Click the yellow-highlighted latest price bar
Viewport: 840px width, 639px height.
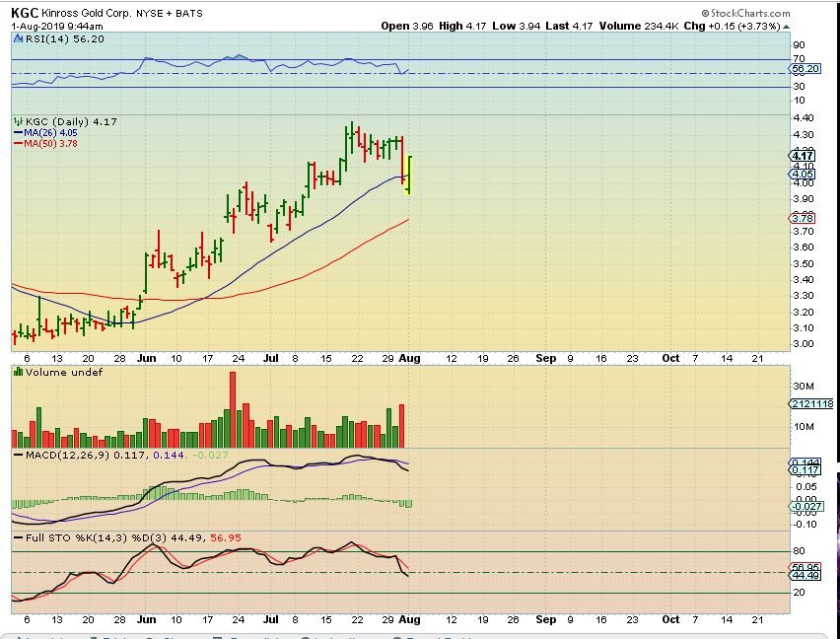[x=409, y=176]
